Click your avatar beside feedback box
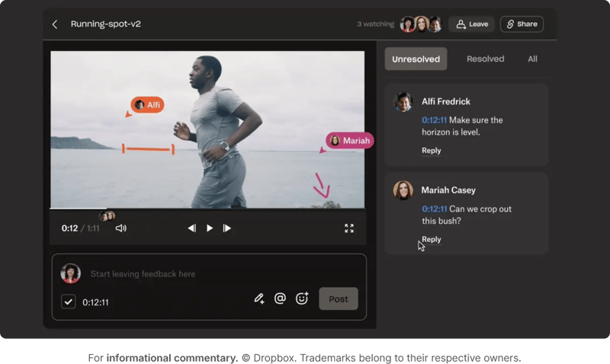Viewport: 610px width, 364px height. (70, 273)
